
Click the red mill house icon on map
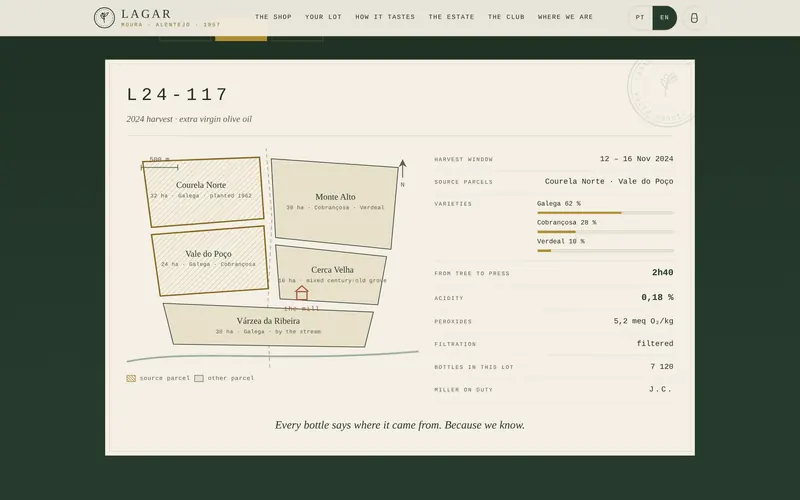(x=302, y=293)
